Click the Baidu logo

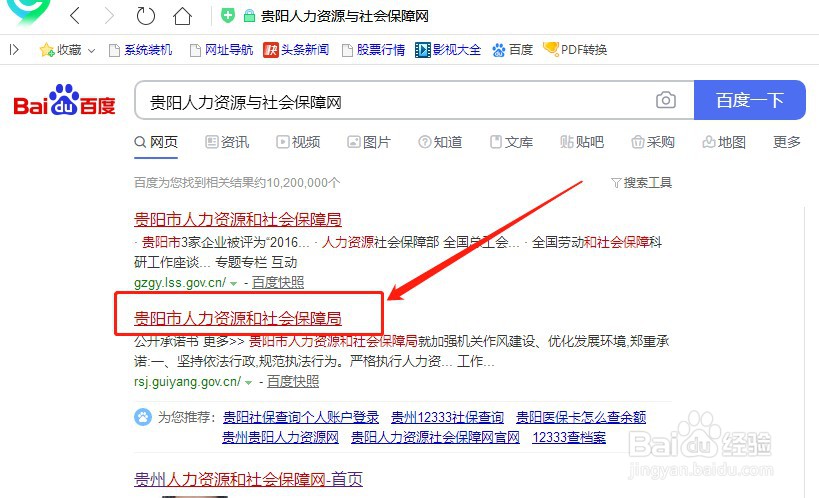(64, 100)
